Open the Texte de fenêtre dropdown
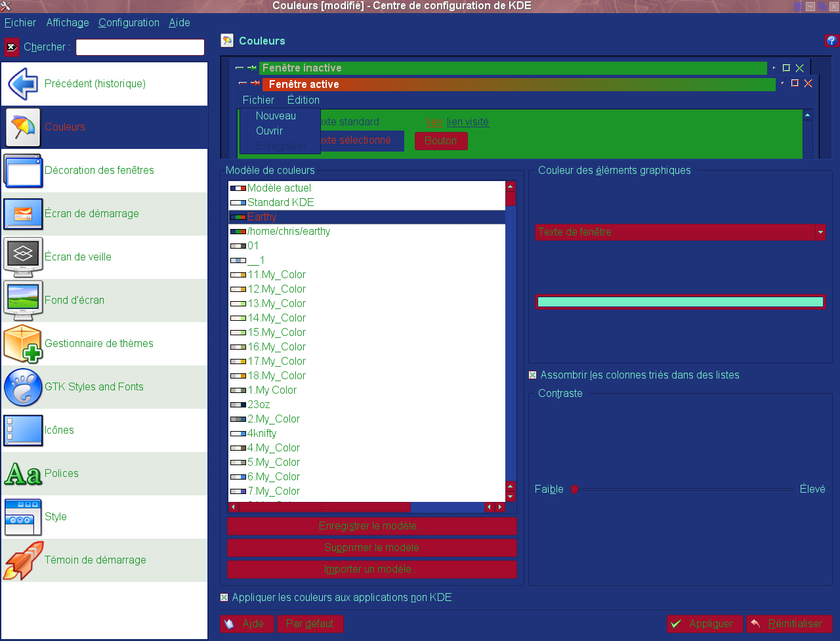 (x=681, y=232)
